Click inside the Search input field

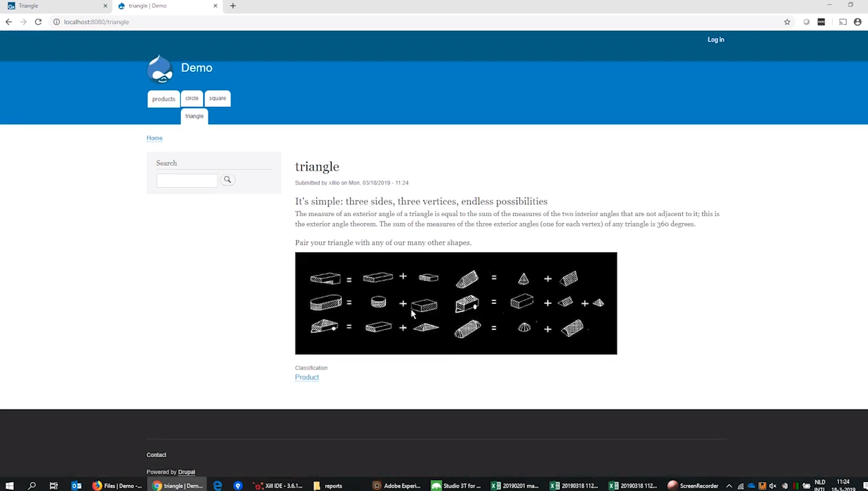click(x=186, y=180)
